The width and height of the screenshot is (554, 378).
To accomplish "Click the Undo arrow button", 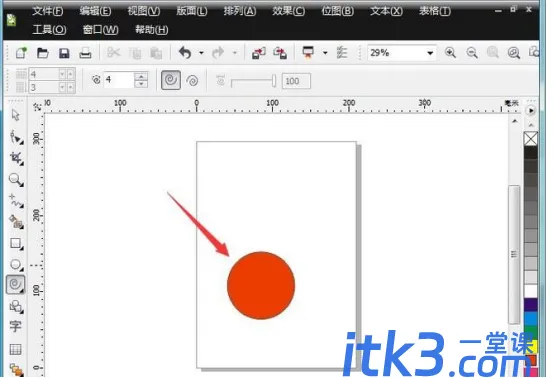I will click(185, 53).
